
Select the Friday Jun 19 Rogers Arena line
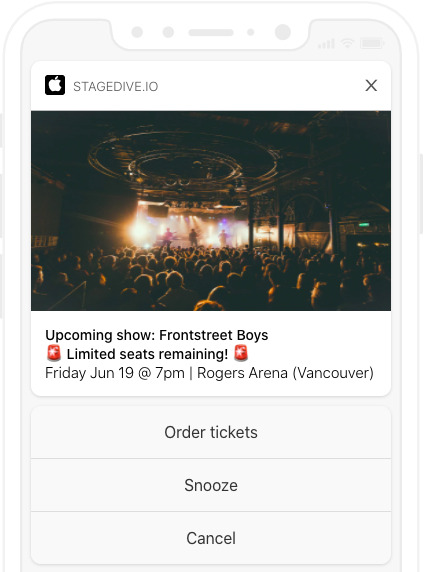coord(209,373)
